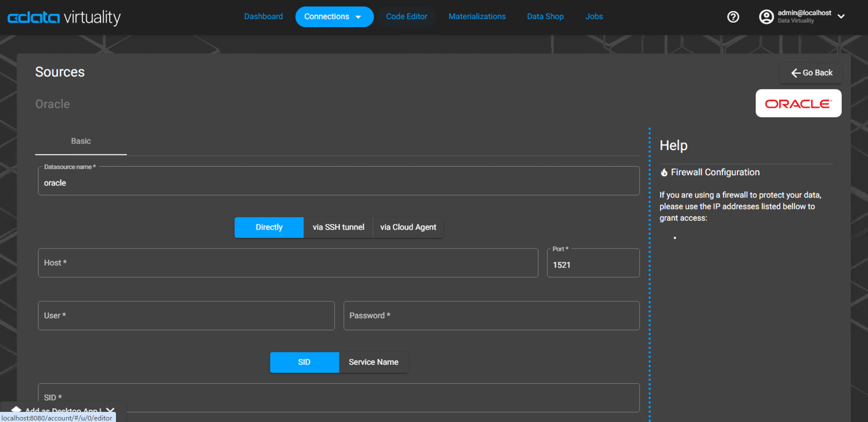Select the Basic tab
Viewport: 868px width, 422px height.
pos(81,141)
